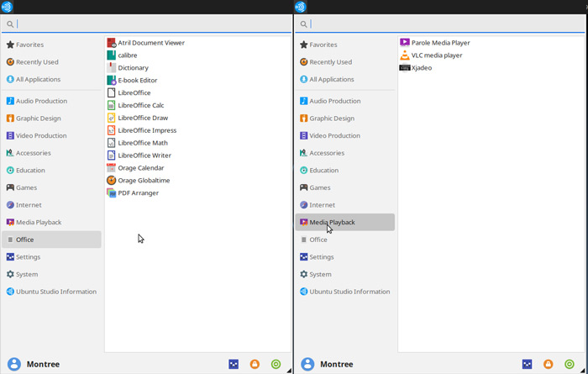Viewport: 588px width, 374px height.
Task: Open the Dictionary application
Action: [128, 67]
